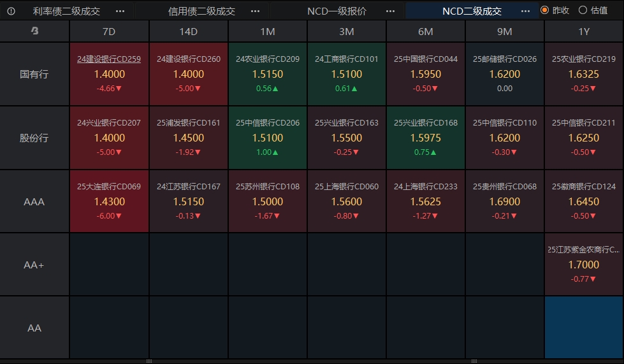The height and width of the screenshot is (364, 624).
Task: Click the B logo icon in header row
Action: point(34,31)
